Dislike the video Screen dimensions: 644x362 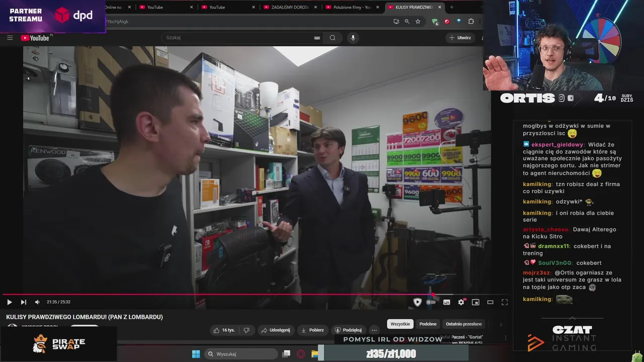(x=247, y=330)
